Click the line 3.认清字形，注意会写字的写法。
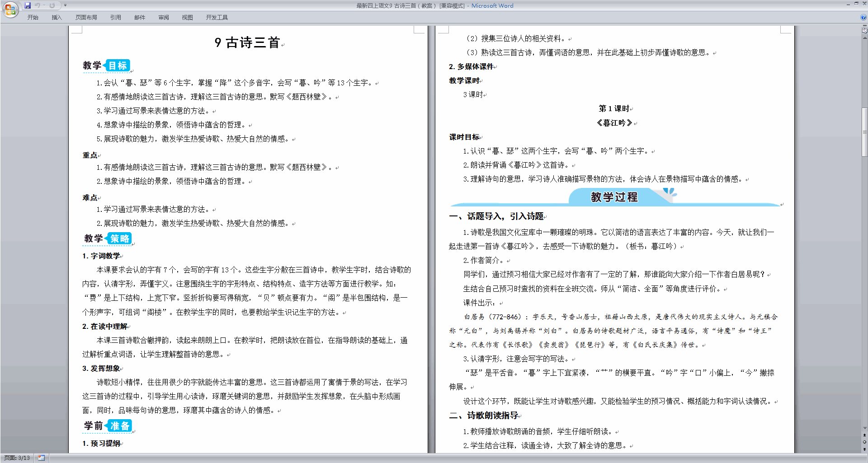The width and height of the screenshot is (868, 463). 517,359
